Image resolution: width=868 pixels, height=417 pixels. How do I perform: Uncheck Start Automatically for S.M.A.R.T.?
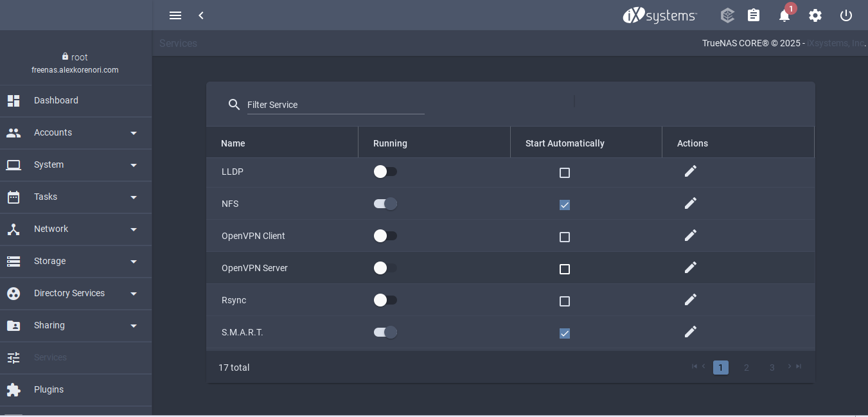[x=565, y=333]
